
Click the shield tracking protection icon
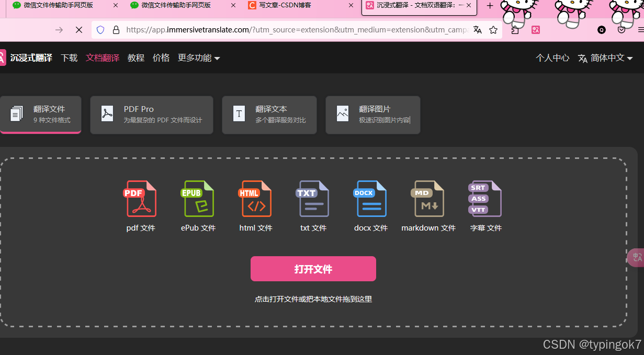tap(100, 30)
